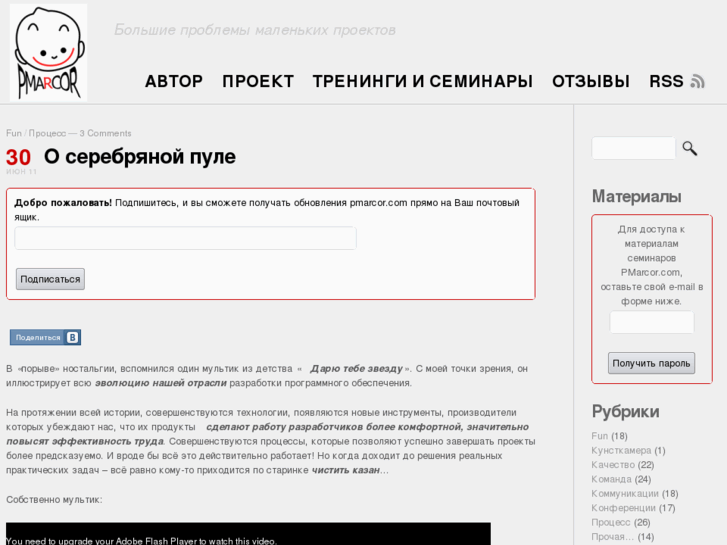
Task: Select the Команда category in Рубрики
Action: [x=611, y=479]
